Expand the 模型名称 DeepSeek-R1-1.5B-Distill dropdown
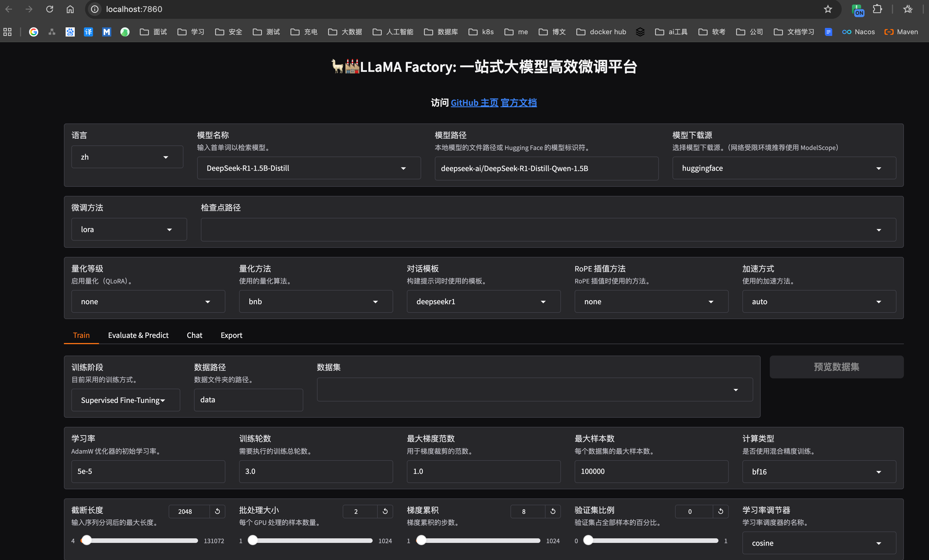 [x=309, y=168]
